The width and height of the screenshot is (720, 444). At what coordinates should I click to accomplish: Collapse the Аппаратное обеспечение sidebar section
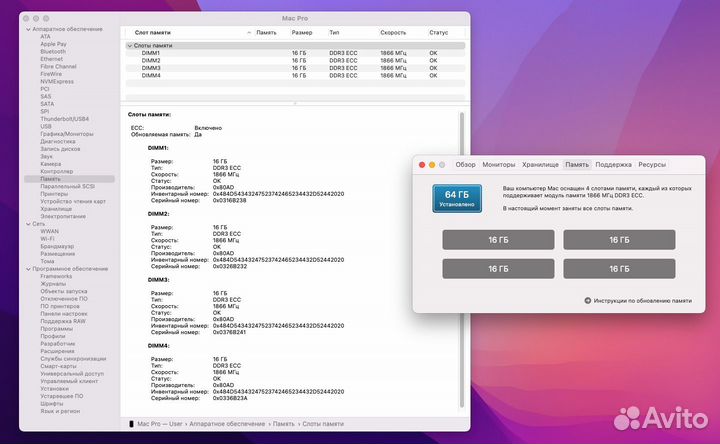point(28,29)
